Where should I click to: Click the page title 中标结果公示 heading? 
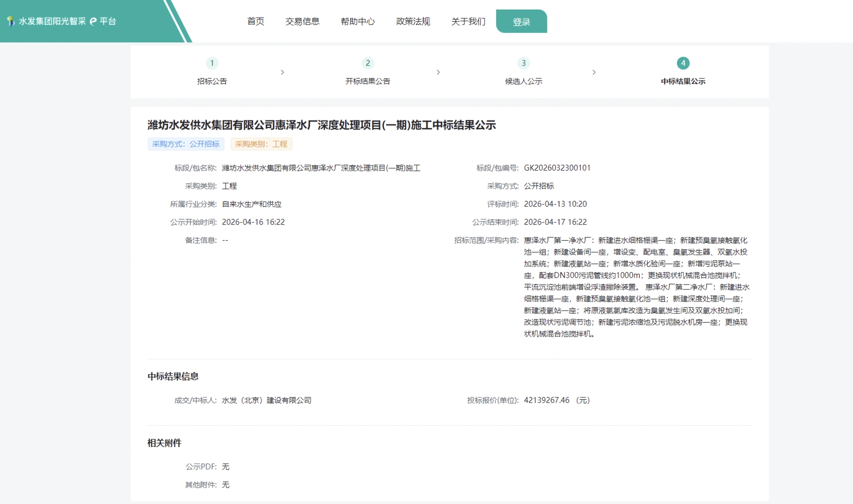pos(322,125)
